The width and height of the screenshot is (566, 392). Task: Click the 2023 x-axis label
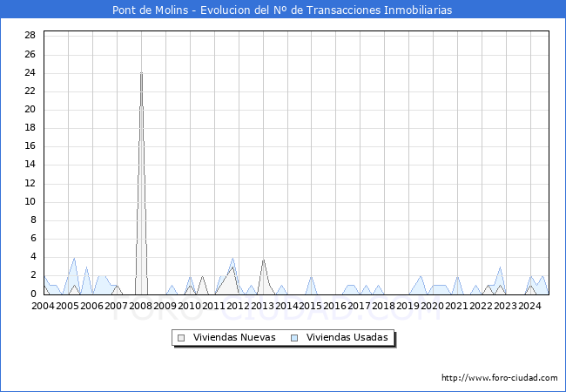[x=505, y=306]
